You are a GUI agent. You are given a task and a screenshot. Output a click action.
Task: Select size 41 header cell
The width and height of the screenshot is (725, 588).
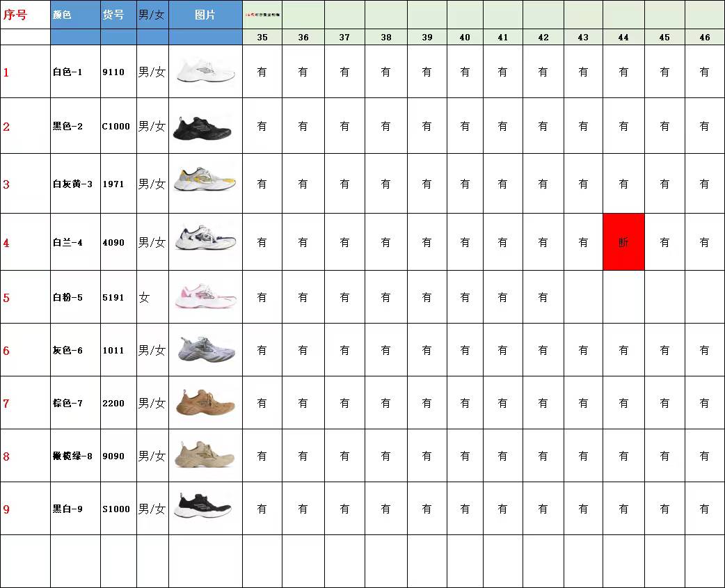[x=503, y=38]
